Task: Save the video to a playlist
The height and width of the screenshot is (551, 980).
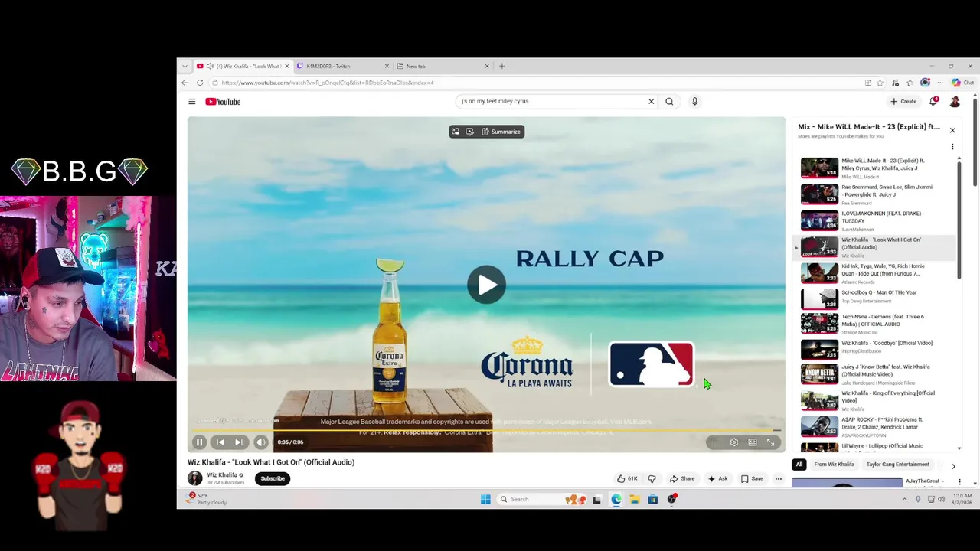Action: click(x=752, y=478)
